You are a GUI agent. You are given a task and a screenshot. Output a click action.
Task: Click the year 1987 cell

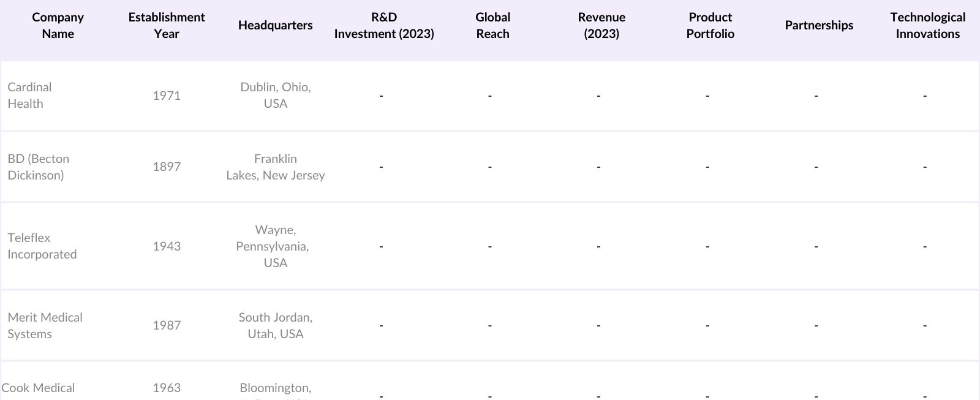click(167, 326)
